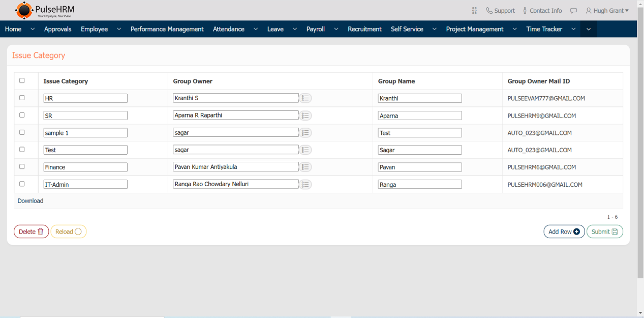Open the apps grid icon in header
644x318 pixels.
click(x=474, y=11)
